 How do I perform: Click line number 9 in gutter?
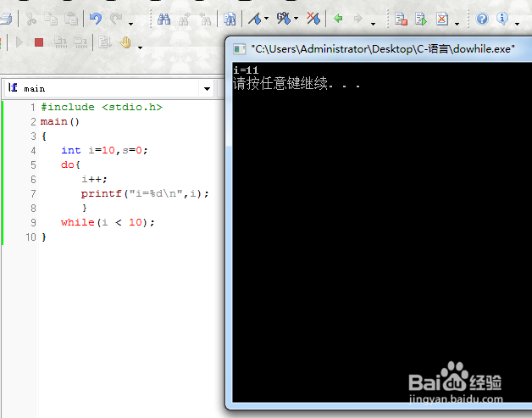tap(33, 223)
